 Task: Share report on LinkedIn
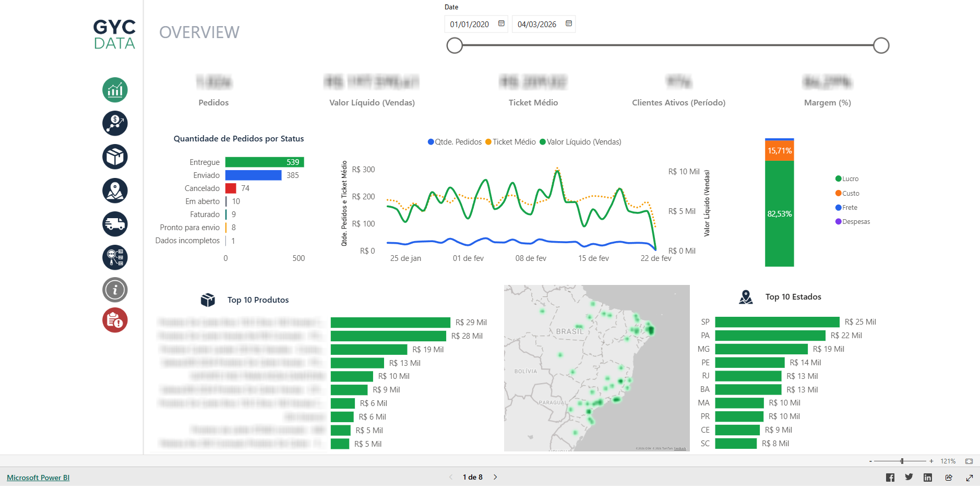click(927, 478)
